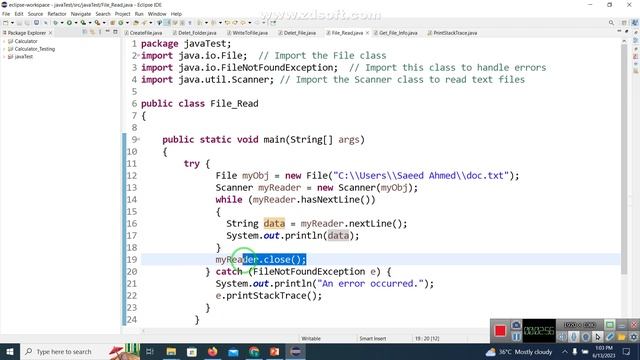Click the recorder screenshot camera icon
This screenshot has width=640, height=360.
pos(516,325)
